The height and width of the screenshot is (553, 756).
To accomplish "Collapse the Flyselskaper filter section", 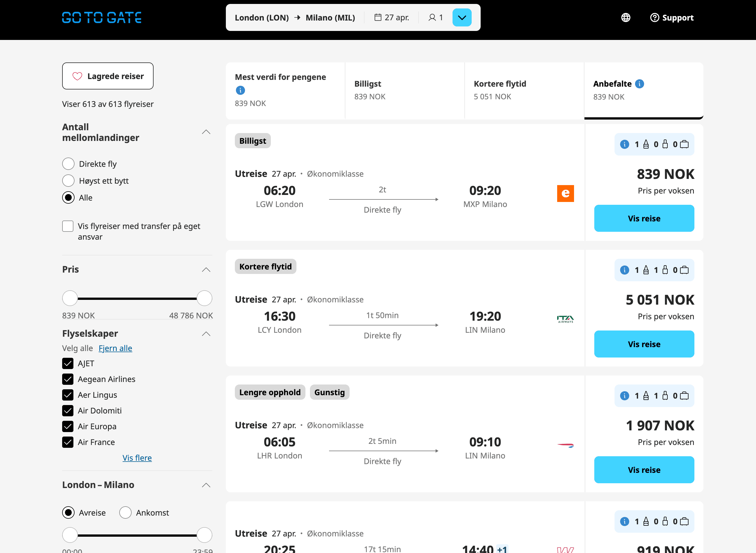I will click(206, 334).
